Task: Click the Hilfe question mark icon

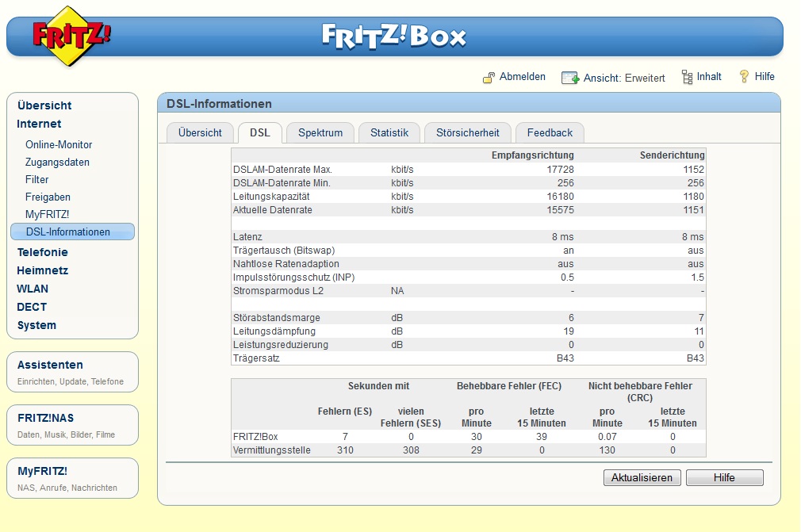Action: tap(745, 77)
